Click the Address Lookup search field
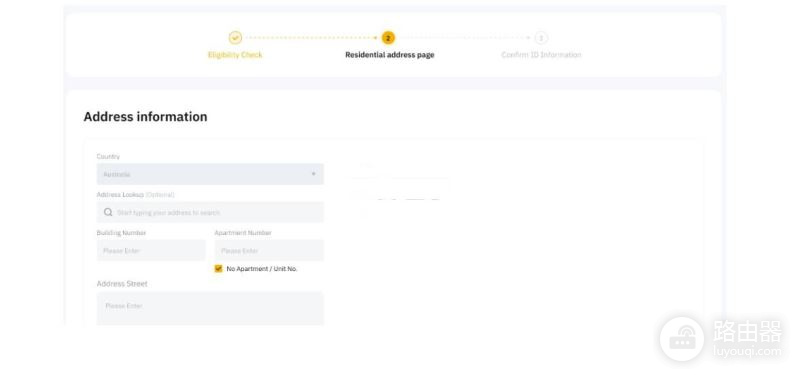 [210, 212]
